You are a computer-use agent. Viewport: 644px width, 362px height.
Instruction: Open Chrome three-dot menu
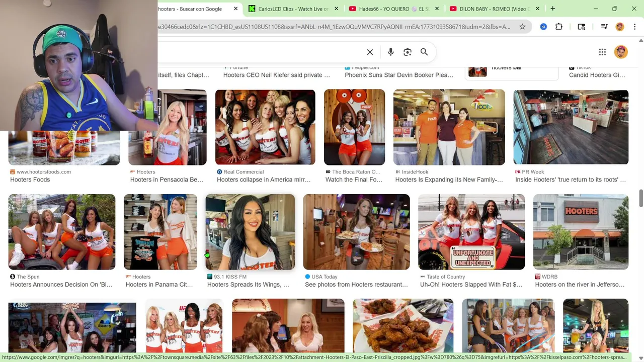(x=635, y=27)
